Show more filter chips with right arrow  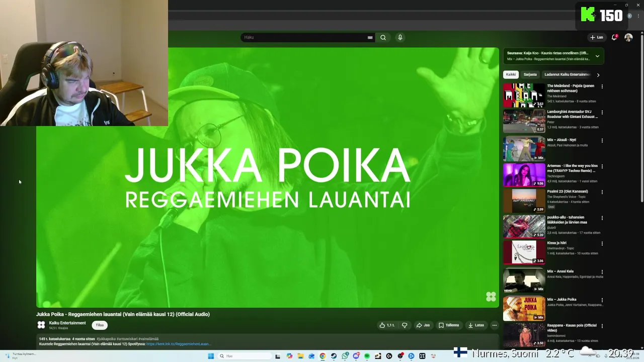click(x=598, y=75)
